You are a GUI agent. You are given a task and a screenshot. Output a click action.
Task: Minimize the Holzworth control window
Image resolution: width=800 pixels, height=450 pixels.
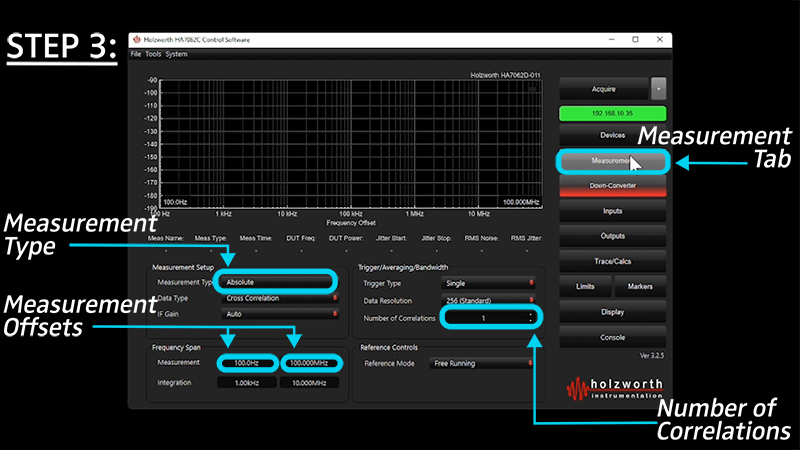[612, 39]
